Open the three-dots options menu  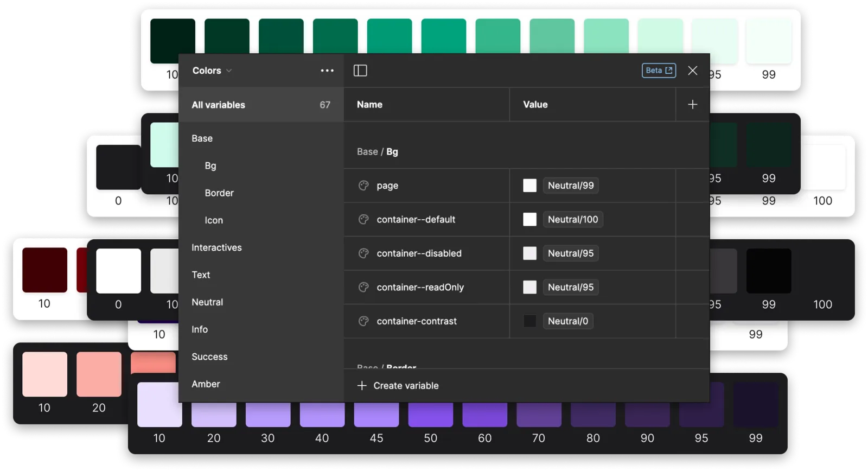[327, 71]
